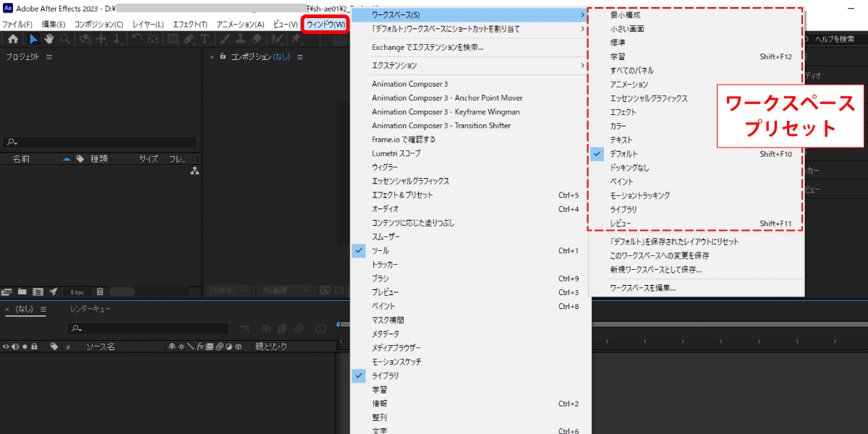Click the rocket project settings icon
The height and width of the screenshot is (434, 868).
(53, 292)
